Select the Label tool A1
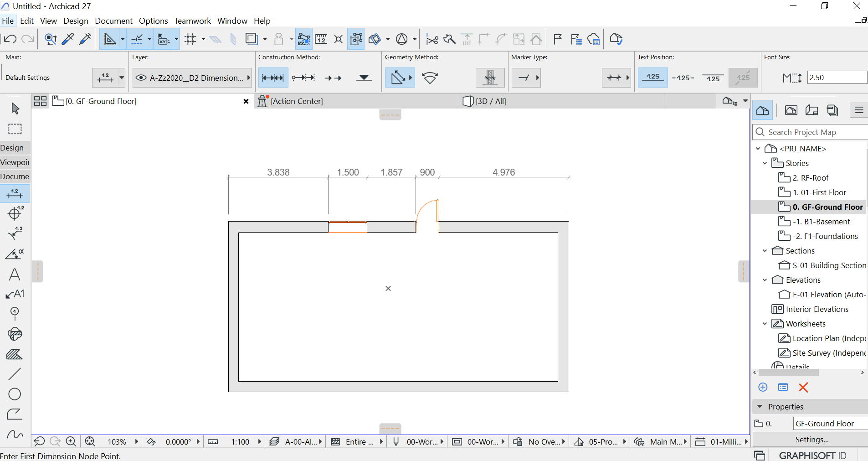This screenshot has height=461, width=868. (x=15, y=294)
